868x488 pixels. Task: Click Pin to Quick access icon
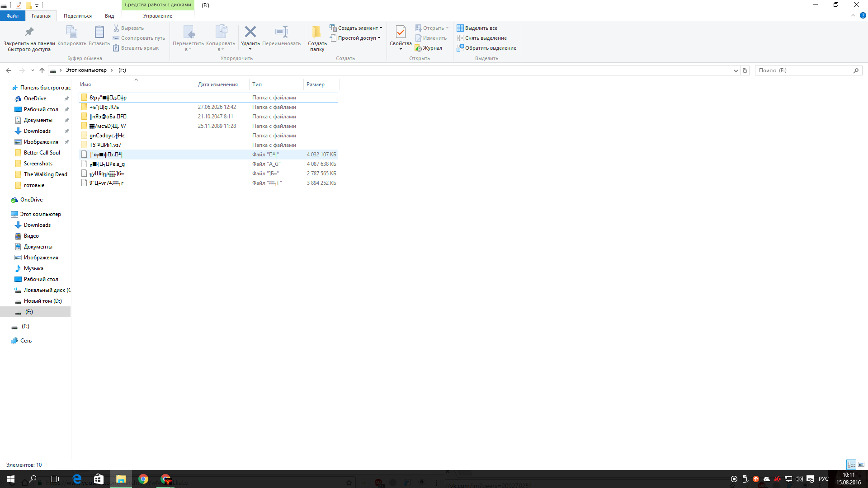[29, 33]
